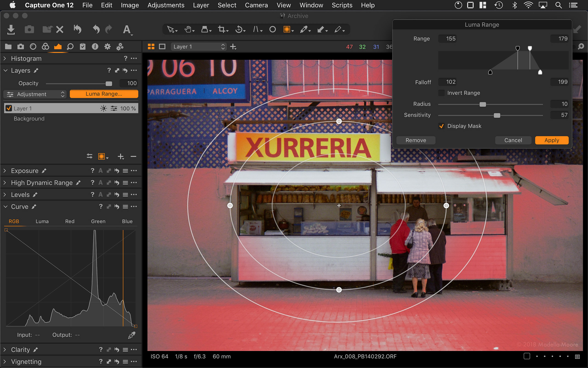
Task: Switch to the Blue curve tab
Action: click(127, 221)
